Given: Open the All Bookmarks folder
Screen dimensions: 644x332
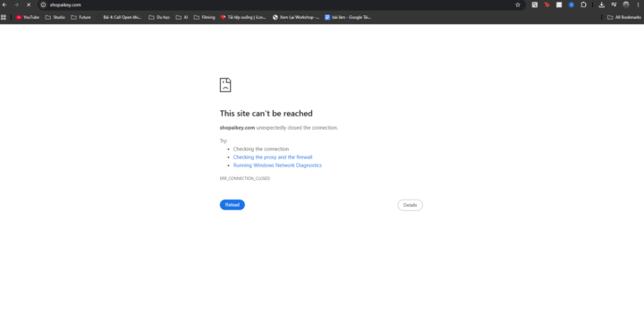Looking at the screenshot, I should click(624, 17).
